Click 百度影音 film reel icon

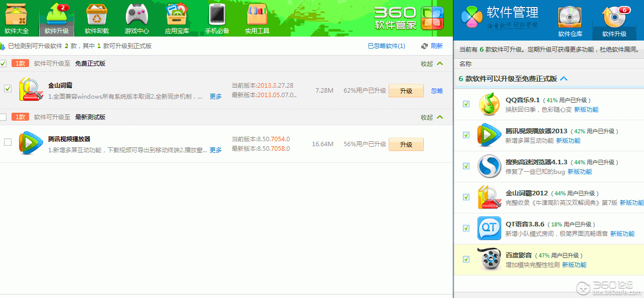[489, 259]
